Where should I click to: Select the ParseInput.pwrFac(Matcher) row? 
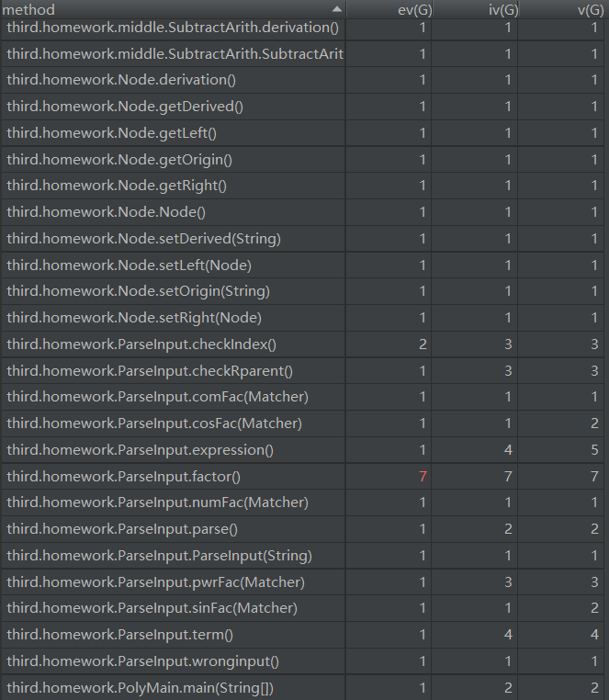pos(303,582)
